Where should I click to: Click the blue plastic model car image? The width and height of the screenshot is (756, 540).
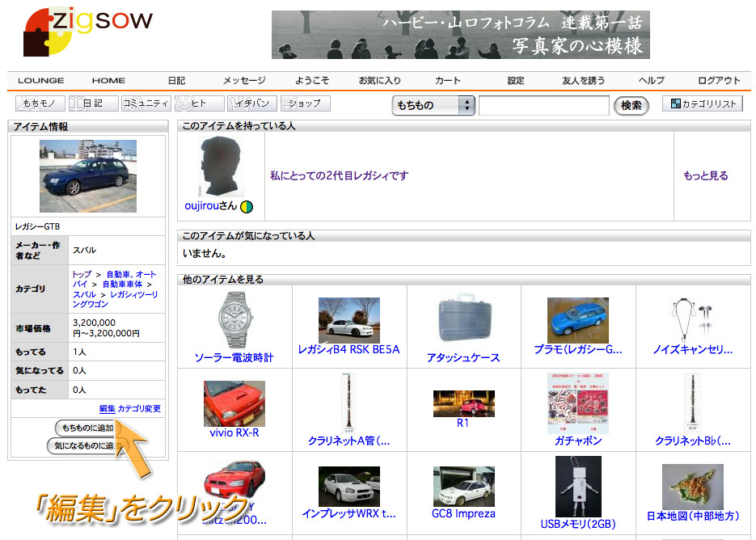pyautogui.click(x=577, y=320)
